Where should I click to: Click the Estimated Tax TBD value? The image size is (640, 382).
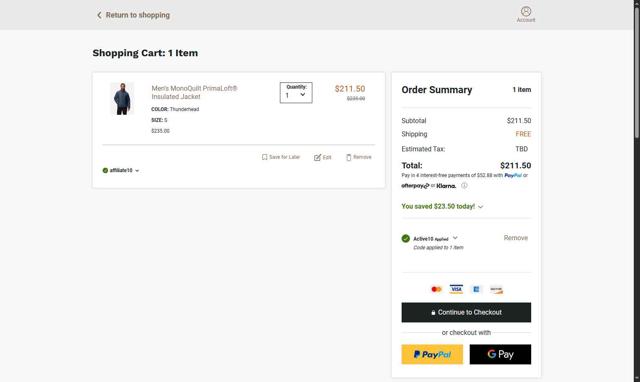(x=522, y=149)
